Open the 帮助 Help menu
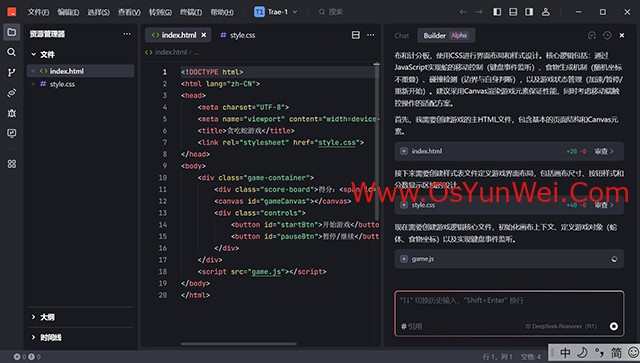This screenshot has width=640, height=363. click(222, 12)
